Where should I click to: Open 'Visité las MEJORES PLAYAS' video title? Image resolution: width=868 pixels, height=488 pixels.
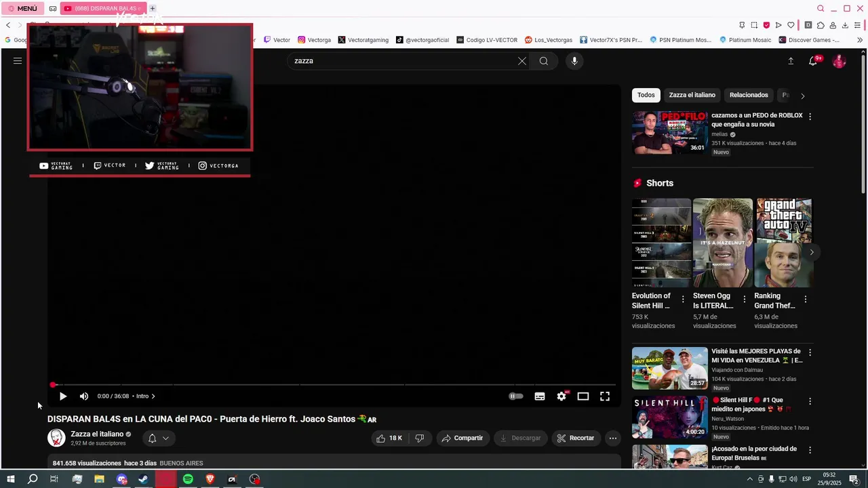[x=757, y=356]
